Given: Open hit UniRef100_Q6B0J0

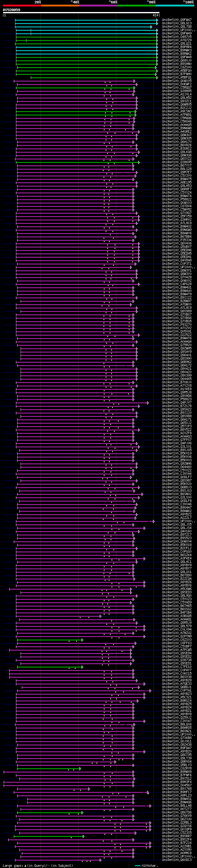Looking at the screenshot, I should 177,61.
